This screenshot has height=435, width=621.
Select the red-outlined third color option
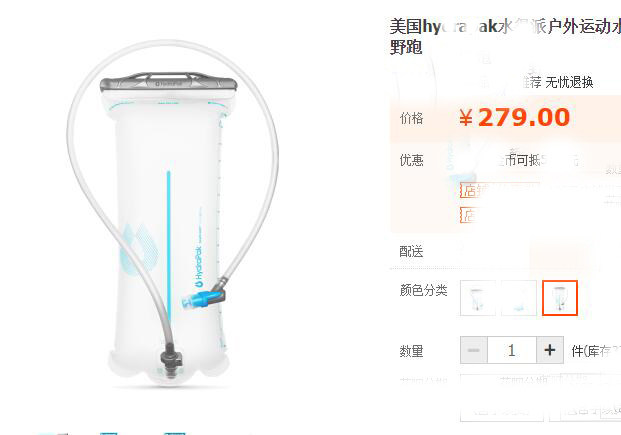pos(560,298)
